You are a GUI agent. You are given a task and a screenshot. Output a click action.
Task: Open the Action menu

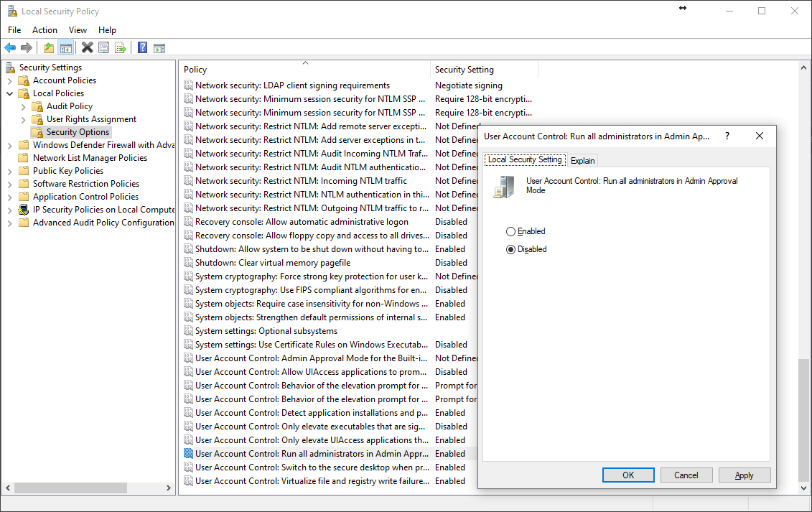pos(45,30)
